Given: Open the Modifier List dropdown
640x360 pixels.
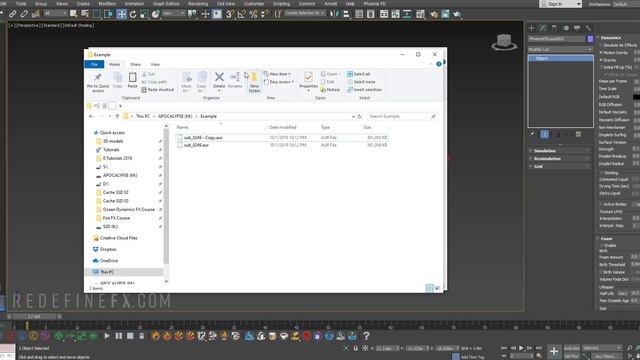Looking at the screenshot, I should click(x=560, y=49).
